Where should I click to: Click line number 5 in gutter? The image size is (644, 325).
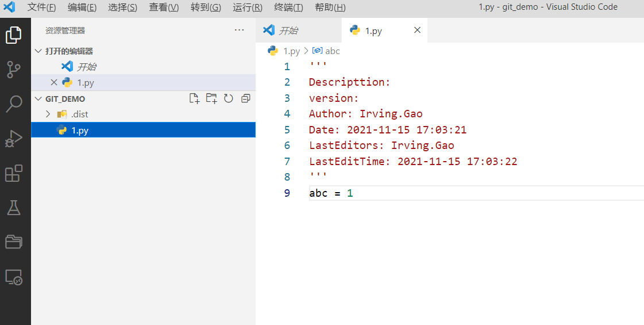pyautogui.click(x=287, y=130)
